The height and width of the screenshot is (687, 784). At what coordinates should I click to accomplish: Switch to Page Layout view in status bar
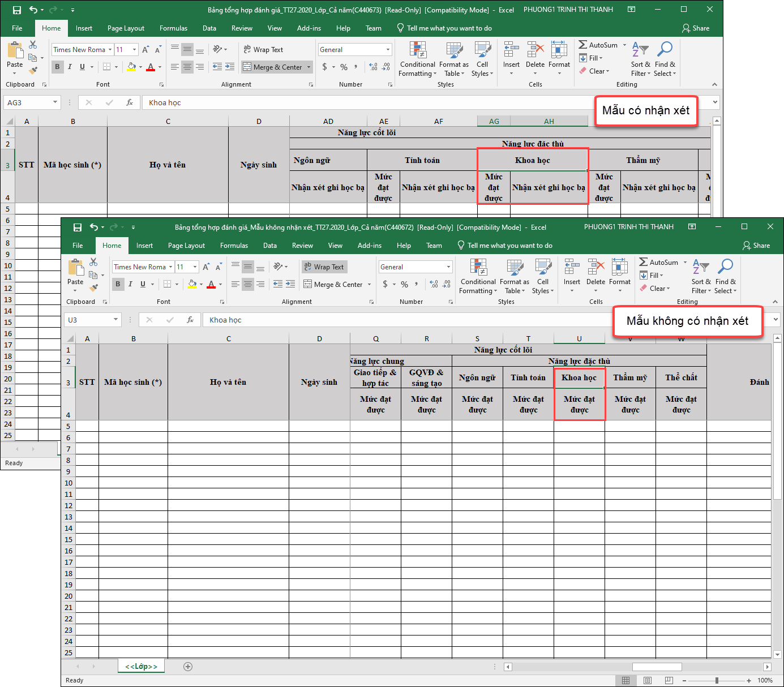[647, 680]
